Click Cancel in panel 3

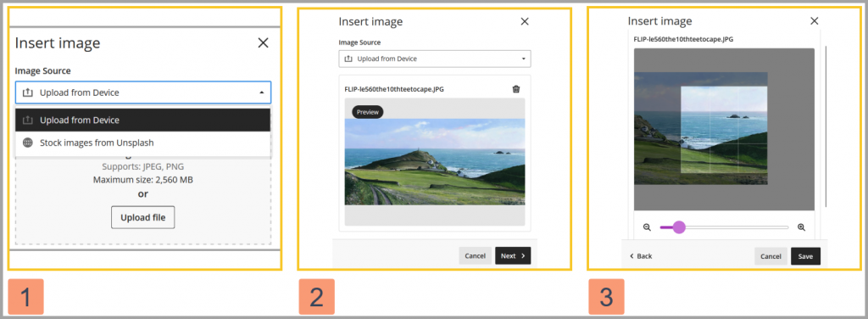(771, 256)
